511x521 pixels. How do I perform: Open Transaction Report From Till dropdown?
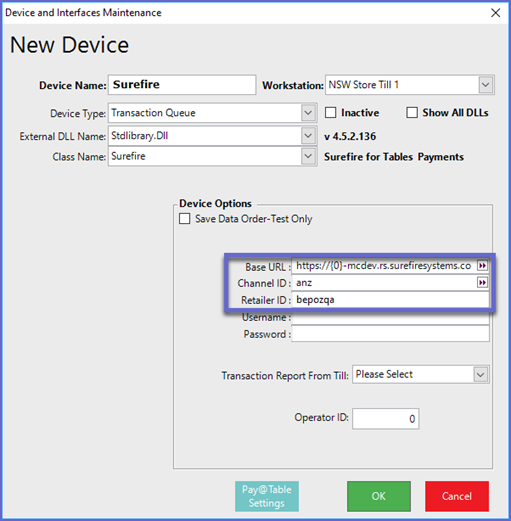480,374
